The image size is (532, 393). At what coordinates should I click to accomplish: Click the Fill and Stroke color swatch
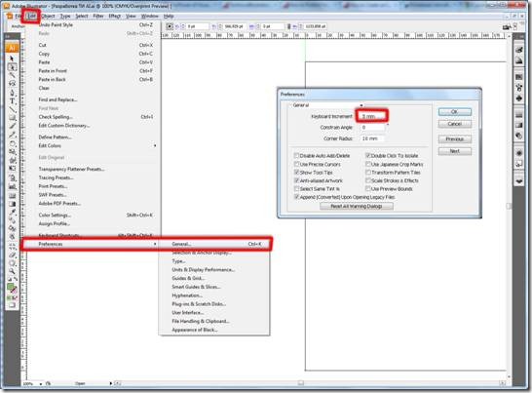13,289
